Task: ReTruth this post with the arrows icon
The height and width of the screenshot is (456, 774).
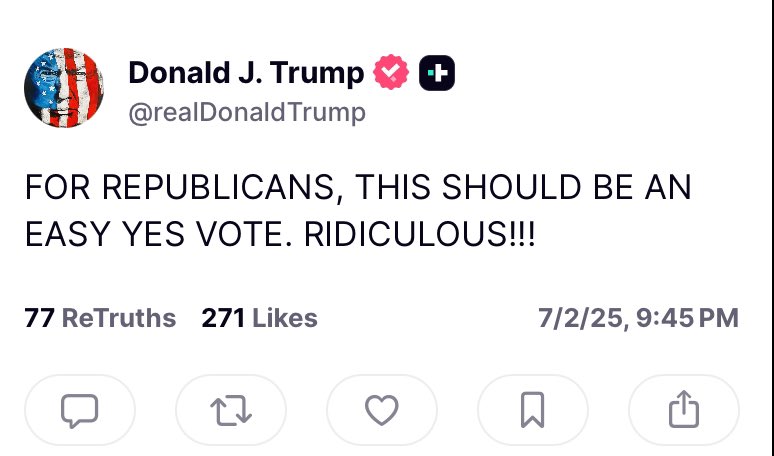Action: click(230, 410)
